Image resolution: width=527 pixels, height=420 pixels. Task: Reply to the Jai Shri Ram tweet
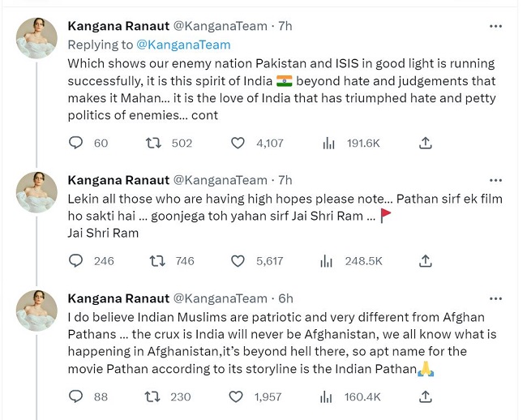coord(75,260)
